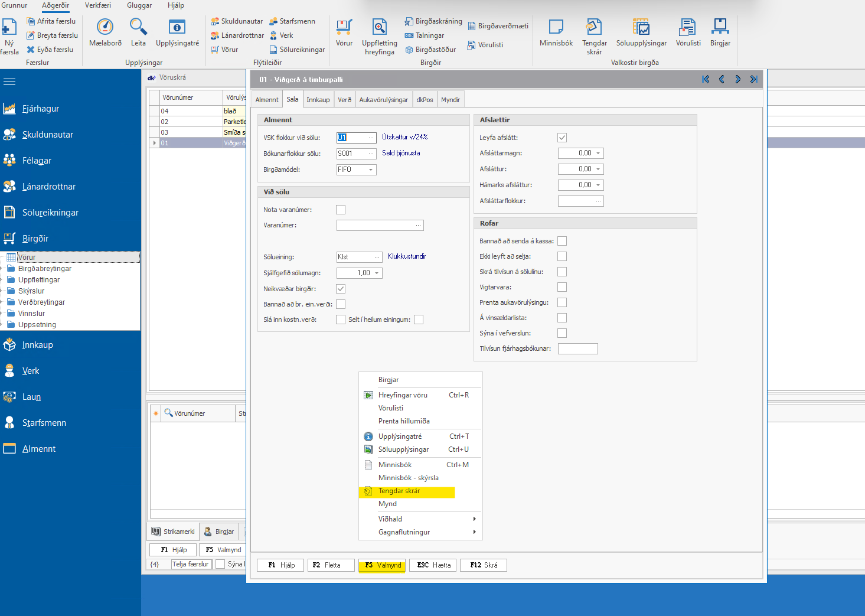
Task: Open Uppfletting hreyfinga from ribbon
Action: click(379, 28)
